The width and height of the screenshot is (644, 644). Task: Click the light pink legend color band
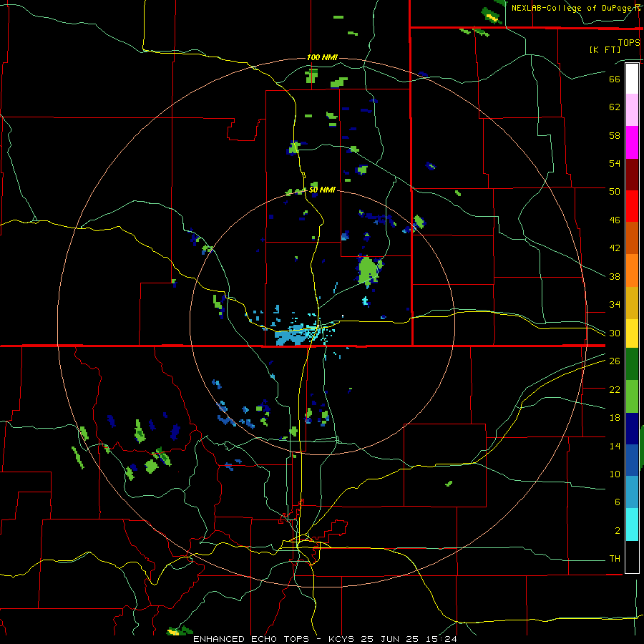(x=632, y=110)
